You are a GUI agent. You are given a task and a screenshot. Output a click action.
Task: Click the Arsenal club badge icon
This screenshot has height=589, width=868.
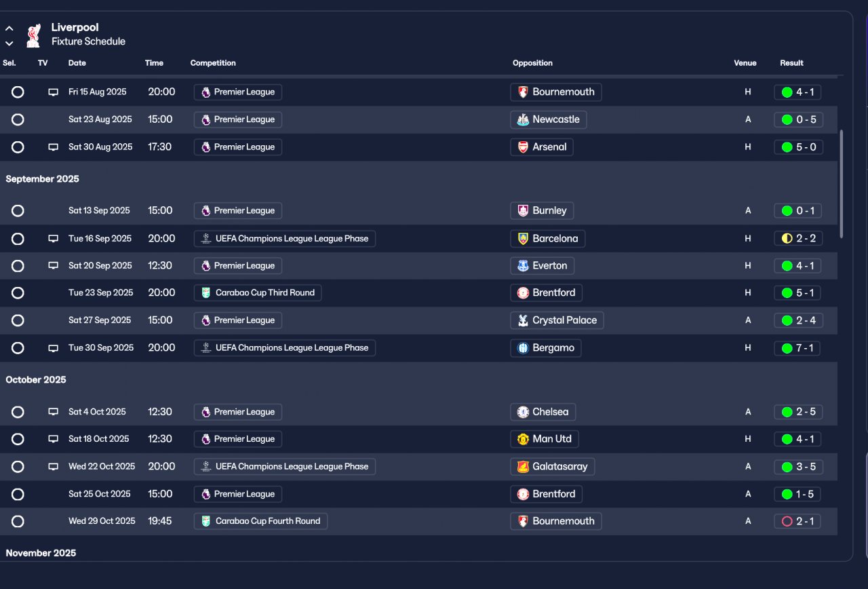523,147
